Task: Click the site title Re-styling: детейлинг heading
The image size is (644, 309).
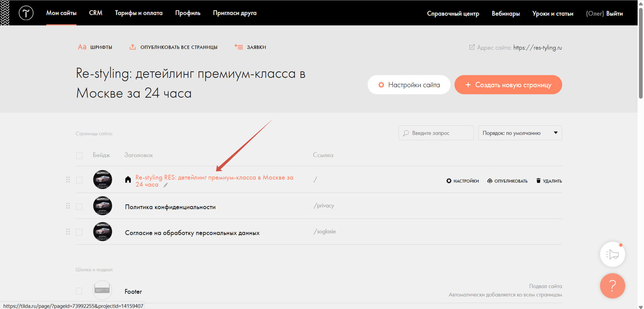Action: pyautogui.click(x=191, y=83)
